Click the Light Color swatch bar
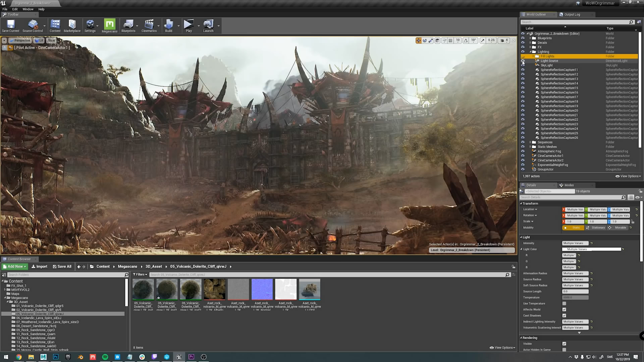The height and width of the screenshot is (362, 644). click(591, 249)
